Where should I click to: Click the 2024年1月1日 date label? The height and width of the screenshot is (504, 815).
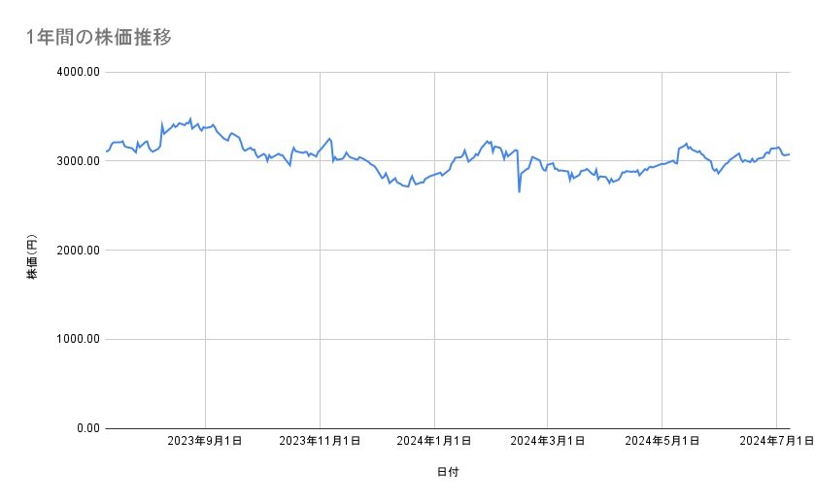click(434, 442)
